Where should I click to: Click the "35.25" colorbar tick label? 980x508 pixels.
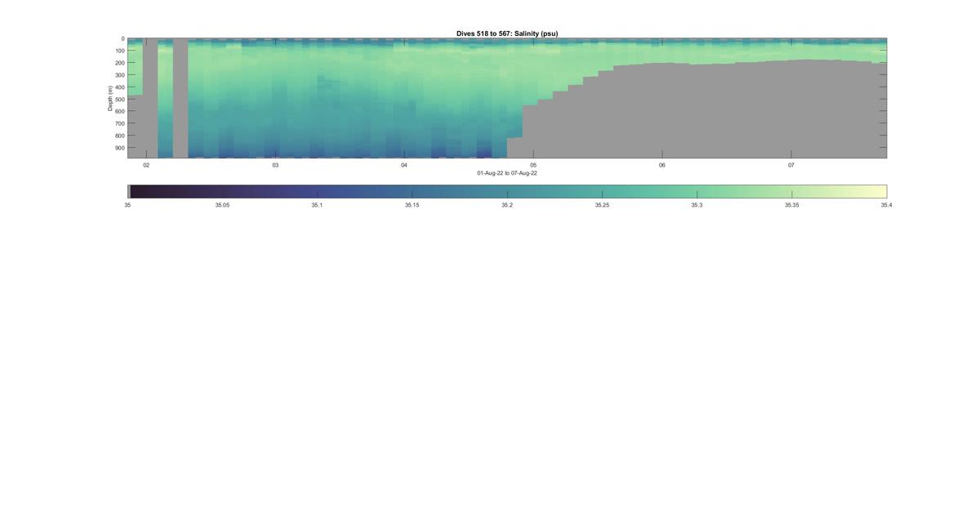pyautogui.click(x=602, y=205)
